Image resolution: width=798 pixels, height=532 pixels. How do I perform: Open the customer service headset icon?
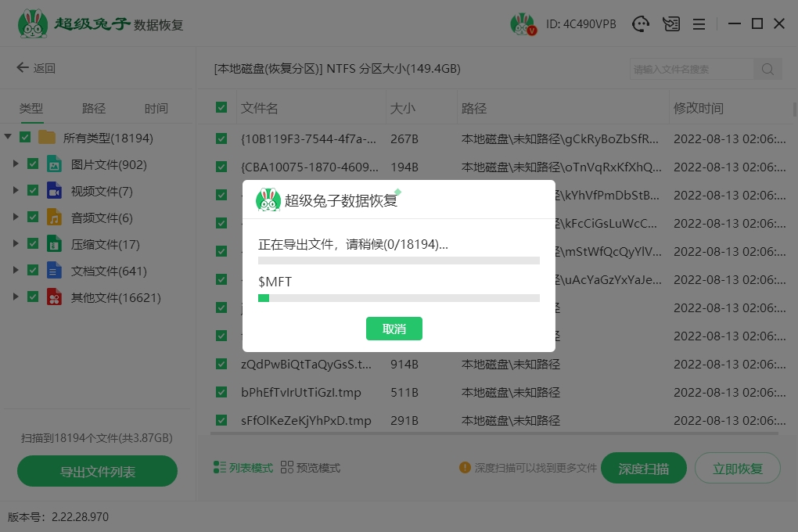click(642, 24)
